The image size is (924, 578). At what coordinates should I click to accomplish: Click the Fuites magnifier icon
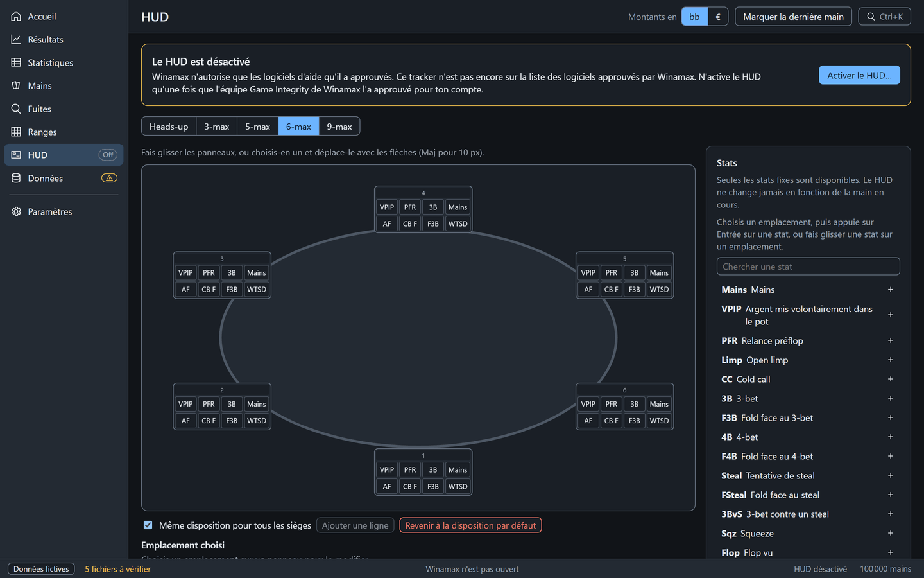click(16, 109)
